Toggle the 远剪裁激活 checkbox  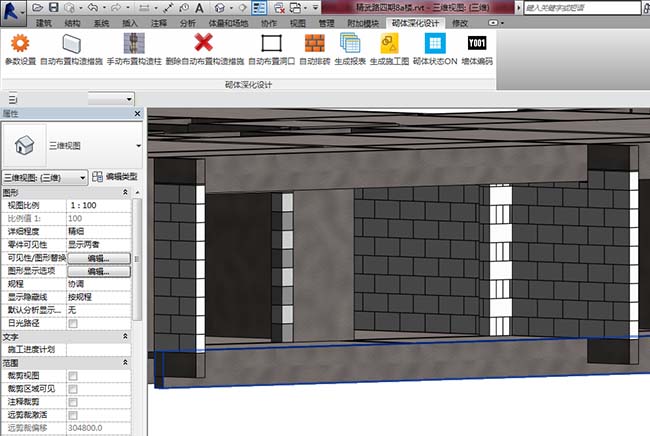[73, 415]
